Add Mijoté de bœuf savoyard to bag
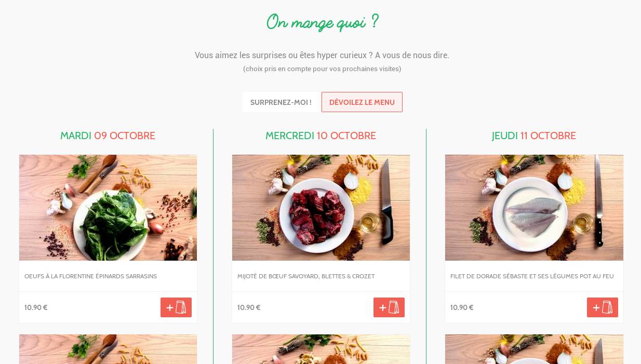Image resolution: width=641 pixels, height=364 pixels. (x=389, y=307)
